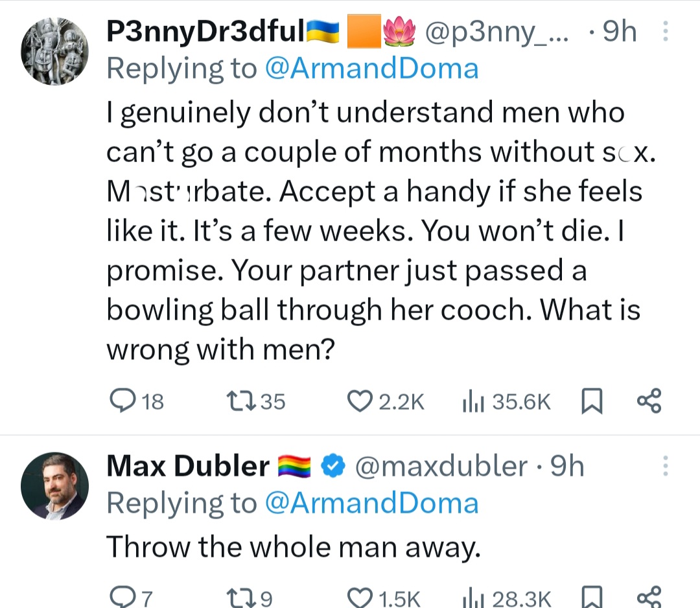Reply to P3nnyDr3dful's tweet
This screenshot has height=608, width=700.
[121, 403]
